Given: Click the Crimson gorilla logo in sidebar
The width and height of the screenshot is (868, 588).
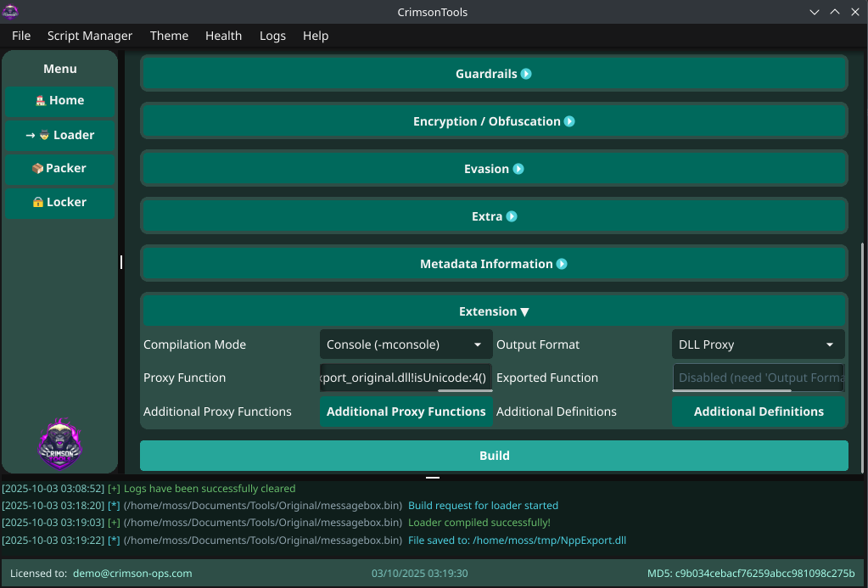Looking at the screenshot, I should coord(59,443).
